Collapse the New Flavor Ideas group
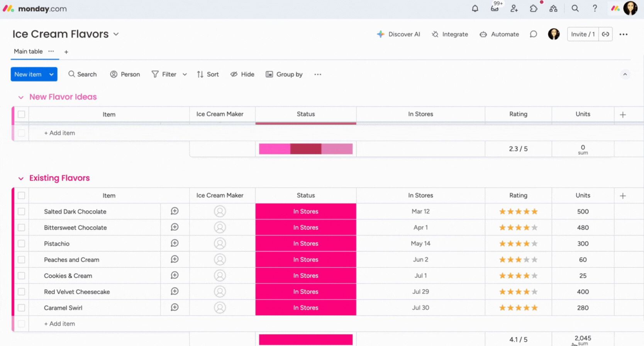644x346 pixels. (x=21, y=97)
